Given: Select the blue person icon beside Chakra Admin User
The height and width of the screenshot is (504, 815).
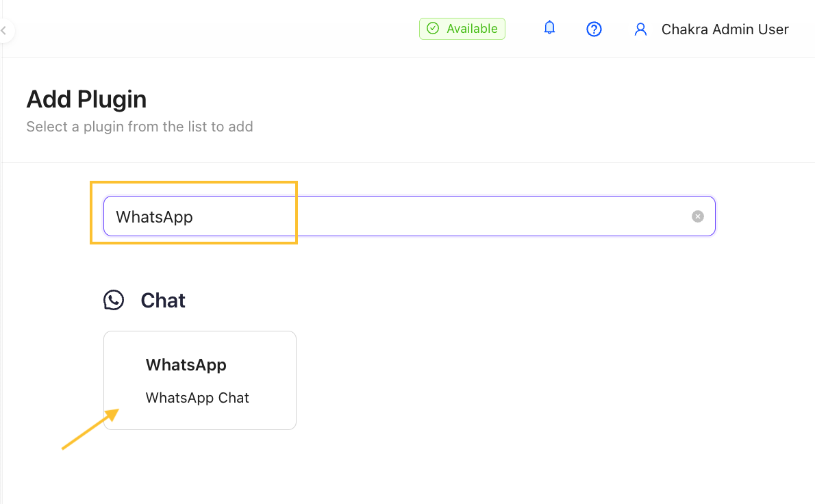Looking at the screenshot, I should 640,29.
